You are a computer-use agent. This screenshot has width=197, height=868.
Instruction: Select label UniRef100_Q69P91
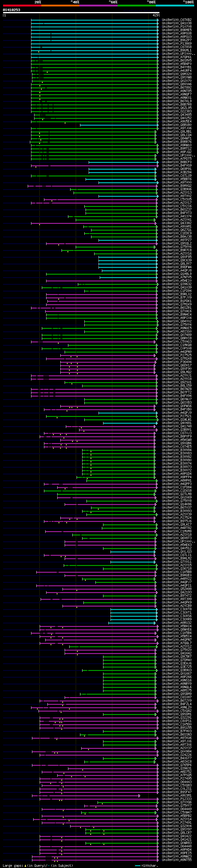[x=177, y=169]
